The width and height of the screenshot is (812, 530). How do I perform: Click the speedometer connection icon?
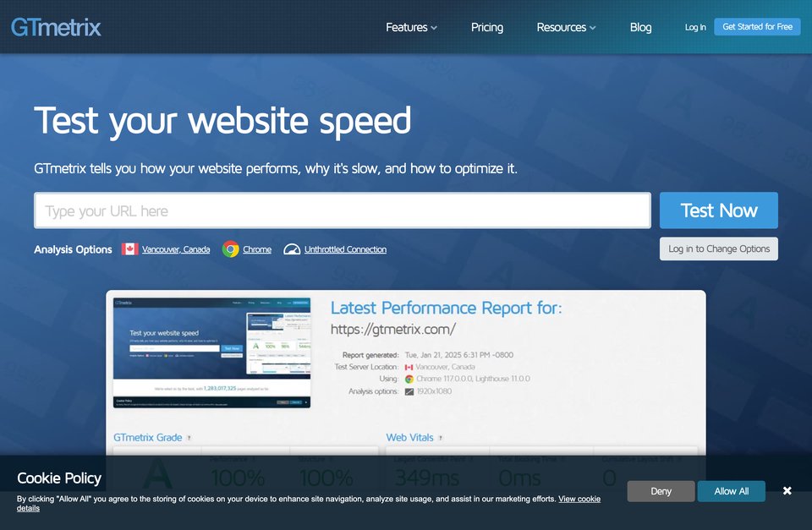click(292, 249)
